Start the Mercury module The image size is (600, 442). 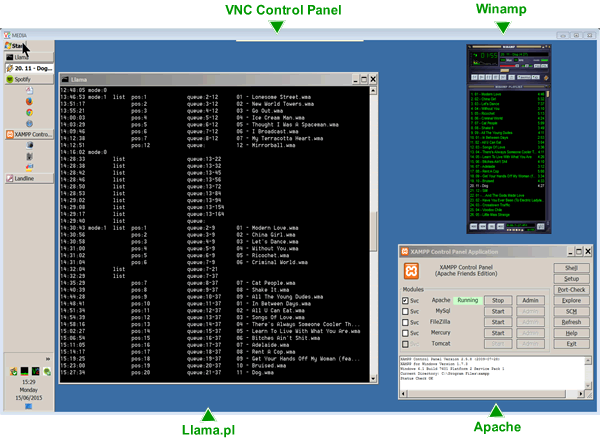tap(498, 333)
